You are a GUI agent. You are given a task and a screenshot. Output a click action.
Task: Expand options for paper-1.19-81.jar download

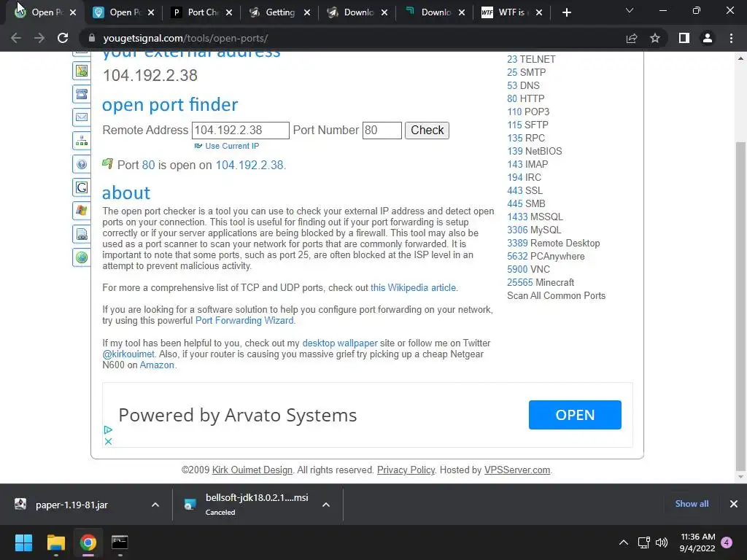(155, 505)
